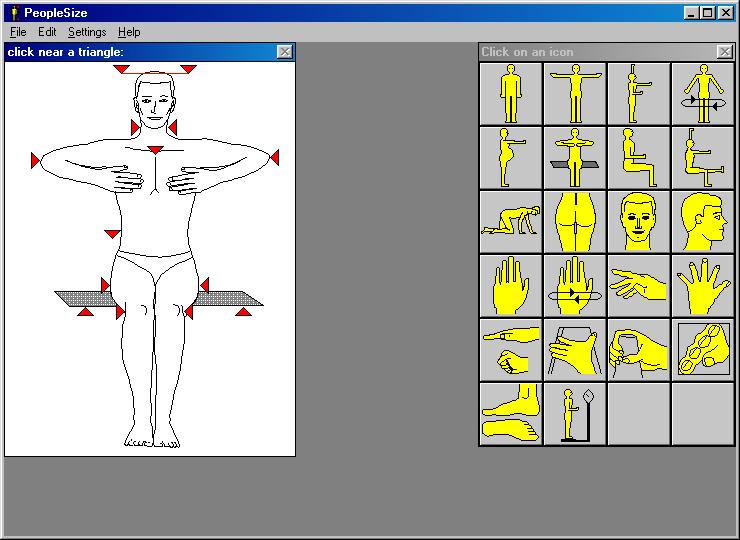Click the left elbow triangle marker

point(35,160)
